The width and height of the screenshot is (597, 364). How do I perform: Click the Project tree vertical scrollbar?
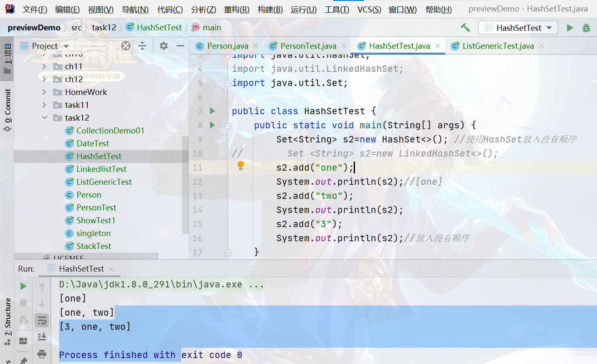[185, 185]
